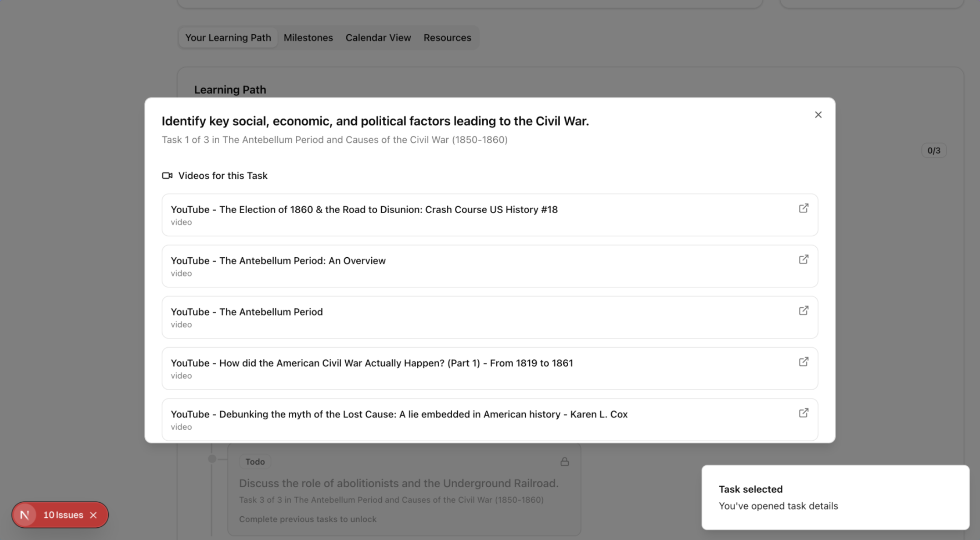Select Your Learning Path tab

[x=228, y=38]
